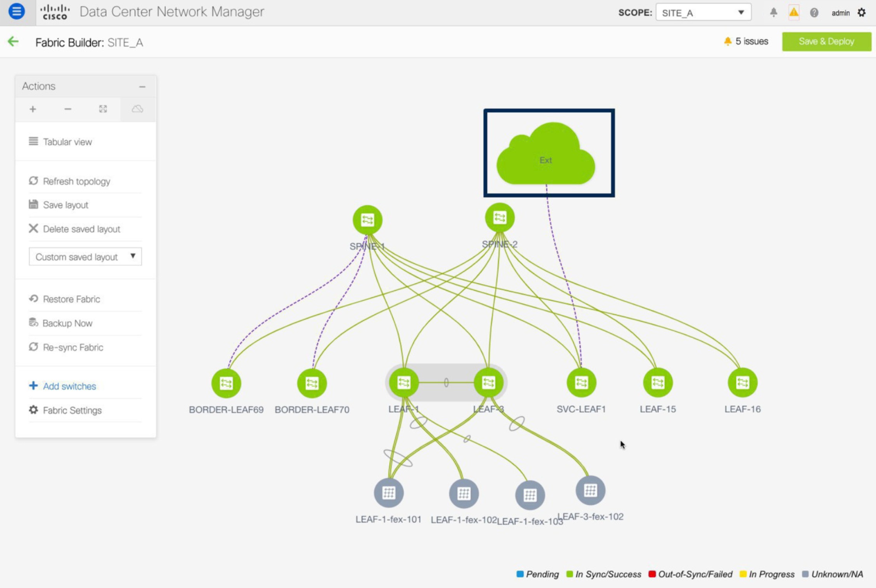Select Backup Now
The height and width of the screenshot is (588, 876).
click(x=60, y=323)
